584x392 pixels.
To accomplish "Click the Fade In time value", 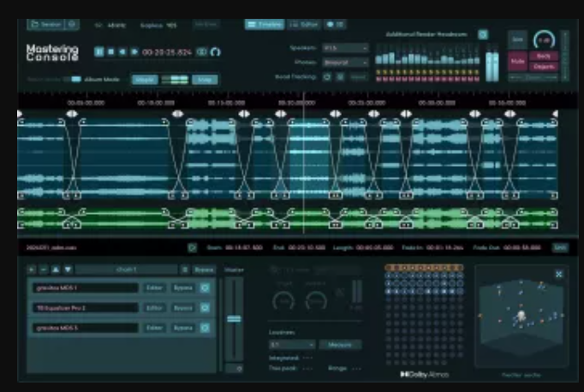I will (444, 247).
